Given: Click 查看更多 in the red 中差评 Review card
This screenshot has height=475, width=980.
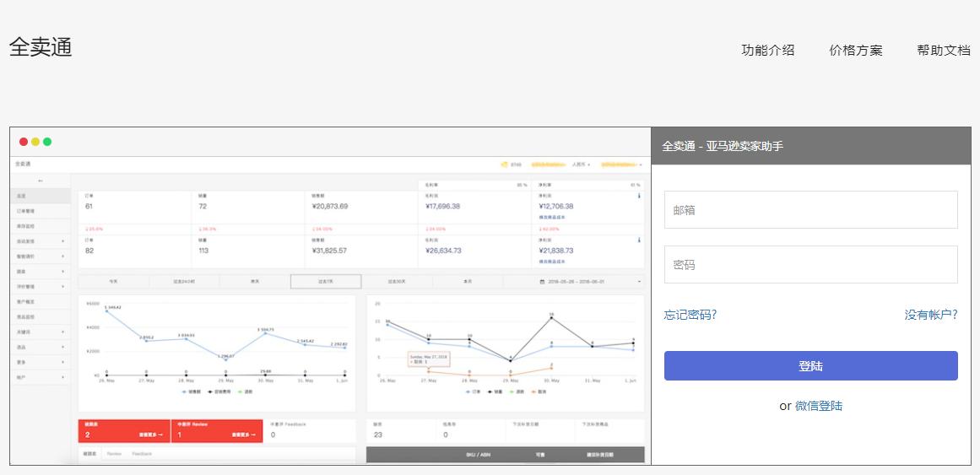Looking at the screenshot, I should pos(245,435).
